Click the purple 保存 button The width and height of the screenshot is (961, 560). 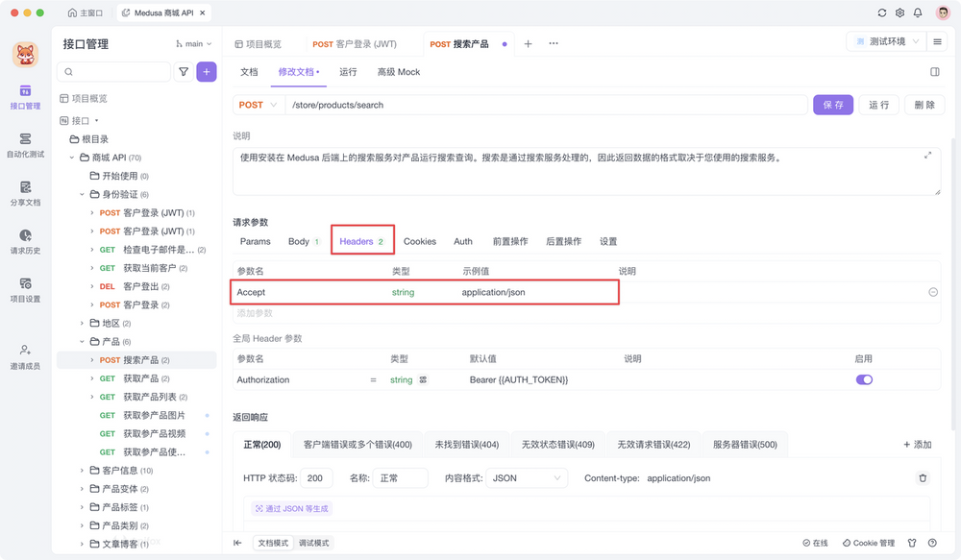pos(832,104)
